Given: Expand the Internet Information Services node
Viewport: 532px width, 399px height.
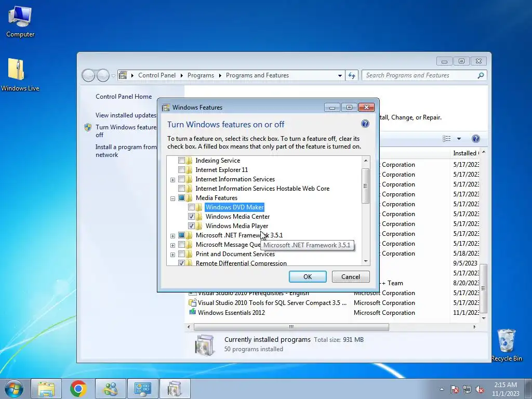Looking at the screenshot, I should click(172, 180).
